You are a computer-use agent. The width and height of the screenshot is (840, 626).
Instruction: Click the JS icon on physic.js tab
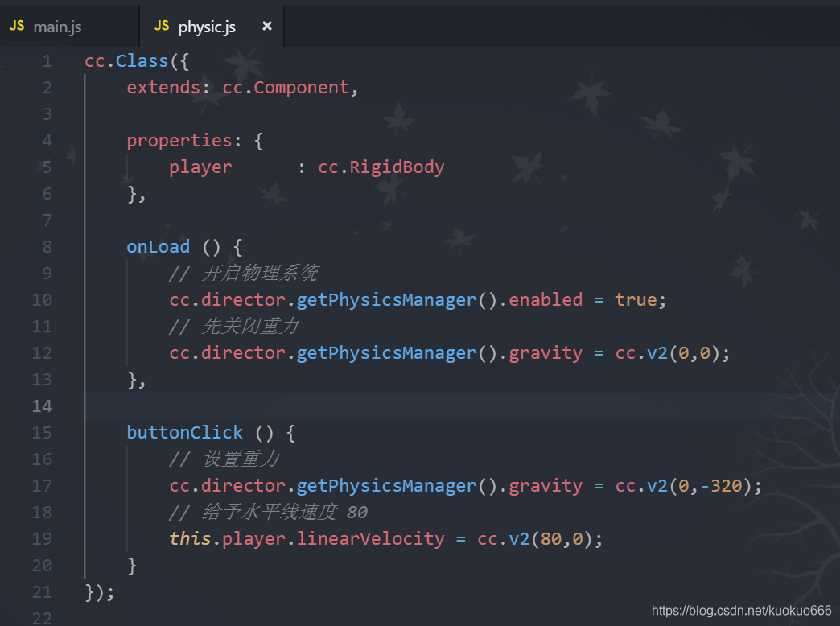pyautogui.click(x=162, y=26)
